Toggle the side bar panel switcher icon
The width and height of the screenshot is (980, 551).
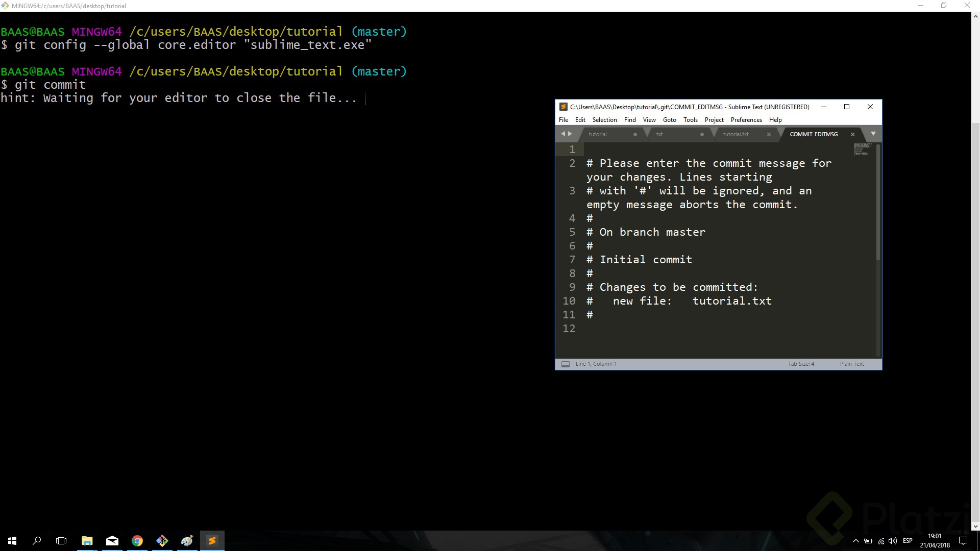[566, 364]
